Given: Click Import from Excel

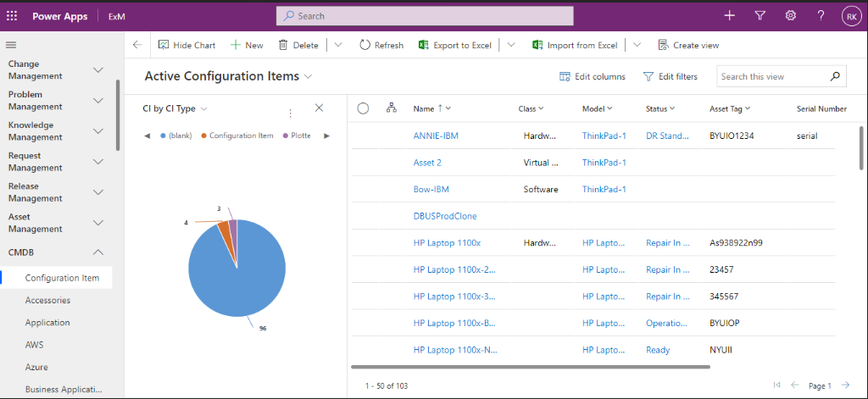Looking at the screenshot, I should click(576, 46).
